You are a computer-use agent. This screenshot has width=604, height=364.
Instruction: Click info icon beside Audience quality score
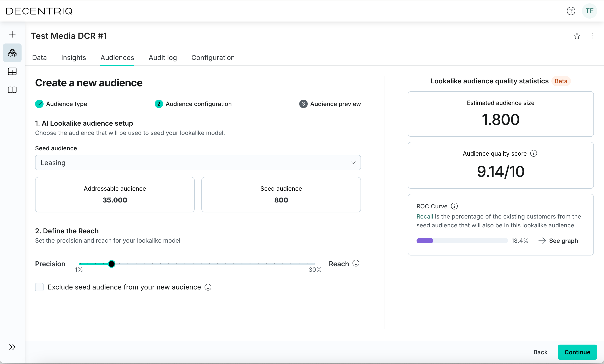tap(534, 153)
